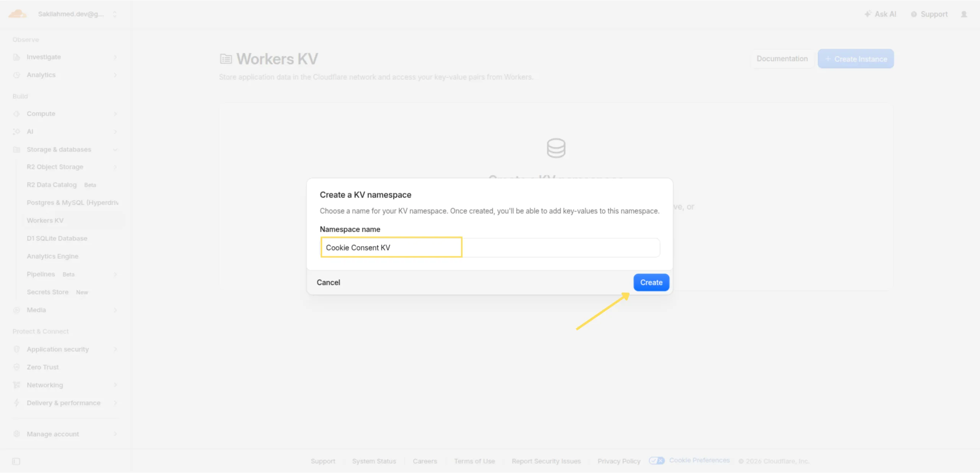Open the account switcher arrows
Viewport: 980px width, 473px height.
115,14
